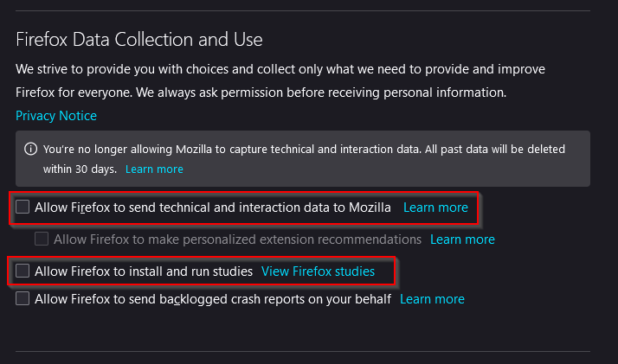618x364 pixels.
Task: Click the Firefox Data Collection and Use heading
Action: tap(139, 40)
